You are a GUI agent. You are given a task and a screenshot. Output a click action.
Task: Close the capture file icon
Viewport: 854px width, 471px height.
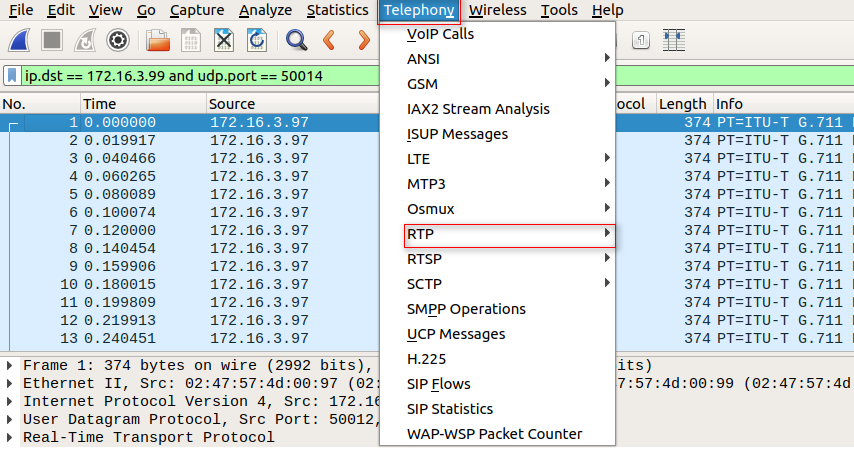(x=224, y=40)
